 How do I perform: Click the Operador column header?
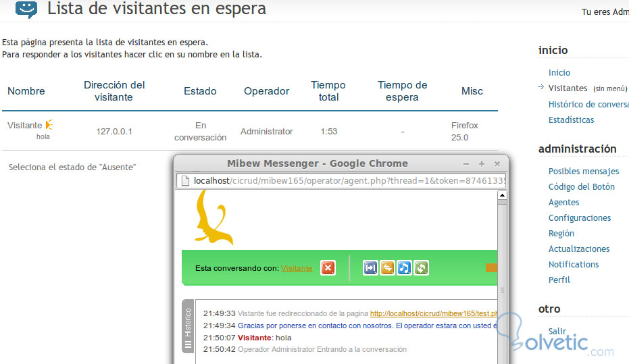coord(266,91)
